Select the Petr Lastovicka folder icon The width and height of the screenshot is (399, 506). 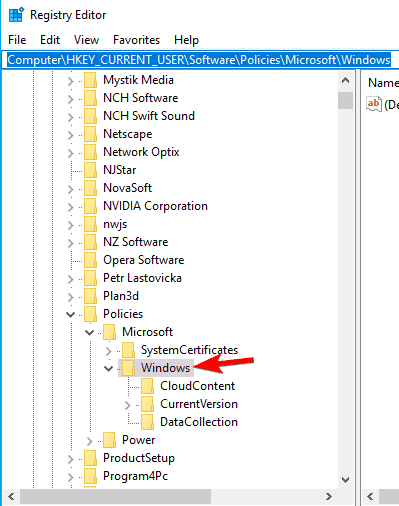tap(90, 278)
